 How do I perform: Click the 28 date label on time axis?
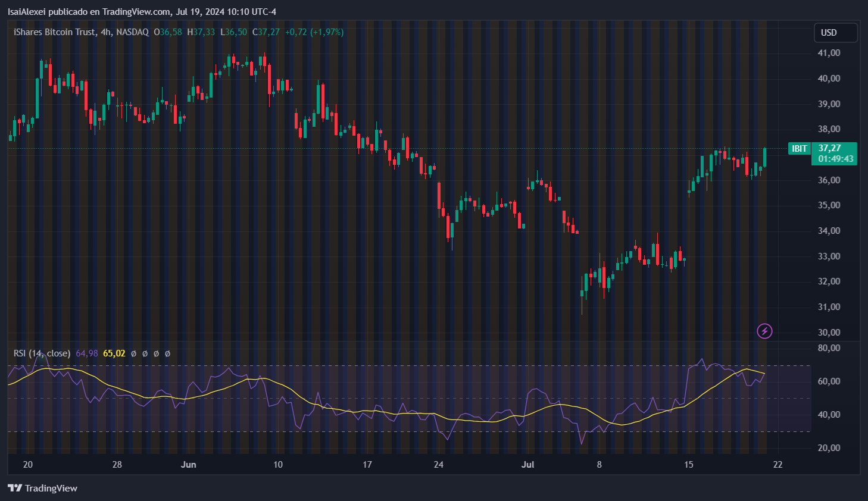pyautogui.click(x=117, y=465)
